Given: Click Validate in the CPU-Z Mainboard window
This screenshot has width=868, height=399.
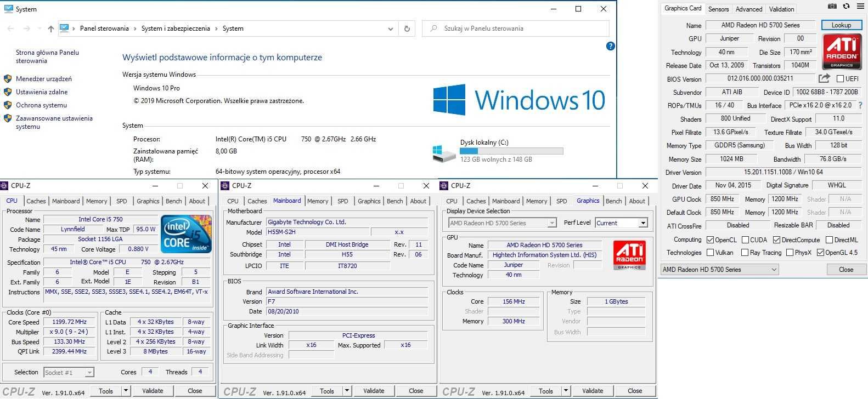Looking at the screenshot, I should point(374,391).
